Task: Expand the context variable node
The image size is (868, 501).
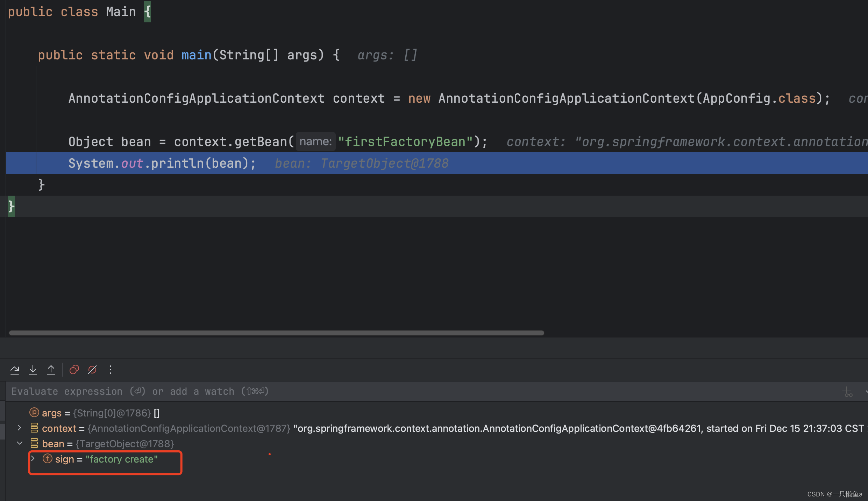Action: (x=20, y=428)
